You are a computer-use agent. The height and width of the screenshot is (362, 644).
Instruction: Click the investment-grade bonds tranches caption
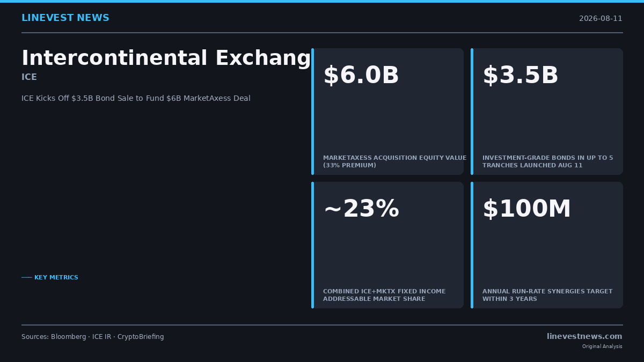click(547, 162)
